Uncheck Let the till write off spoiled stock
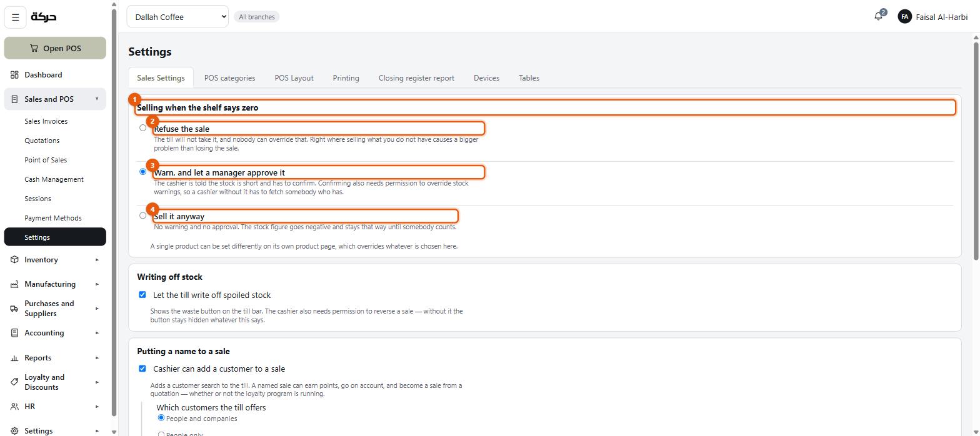This screenshot has height=436, width=980. coord(142,295)
